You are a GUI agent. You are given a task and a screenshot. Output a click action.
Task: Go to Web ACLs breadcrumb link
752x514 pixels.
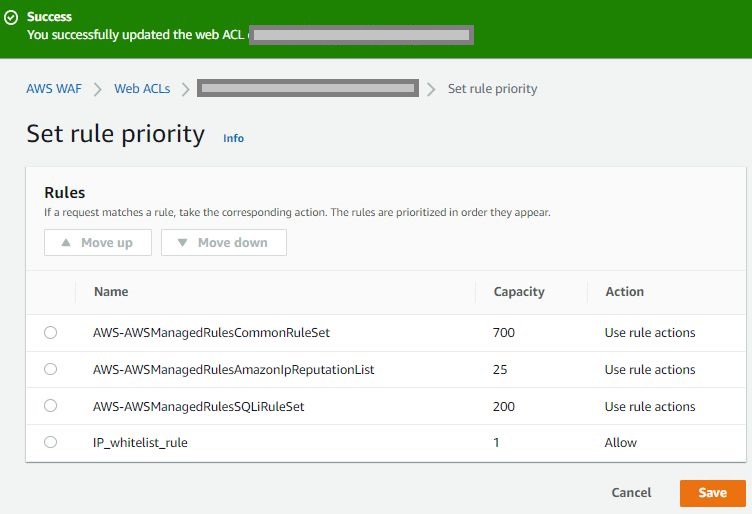click(142, 89)
